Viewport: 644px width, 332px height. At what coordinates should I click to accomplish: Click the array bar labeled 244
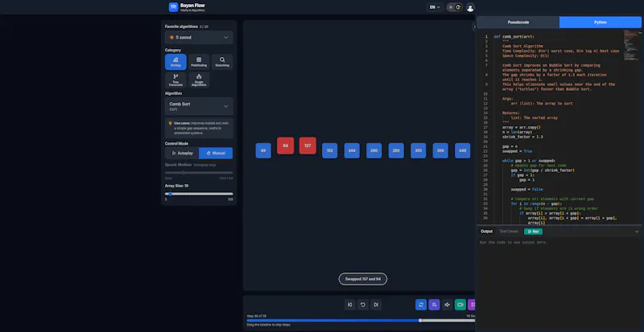pyautogui.click(x=352, y=150)
